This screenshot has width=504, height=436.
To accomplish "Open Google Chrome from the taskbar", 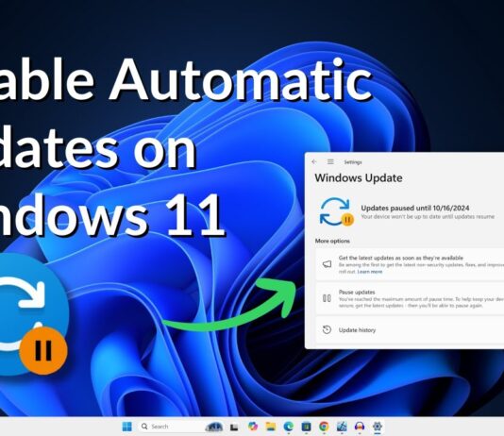I will point(324,427).
